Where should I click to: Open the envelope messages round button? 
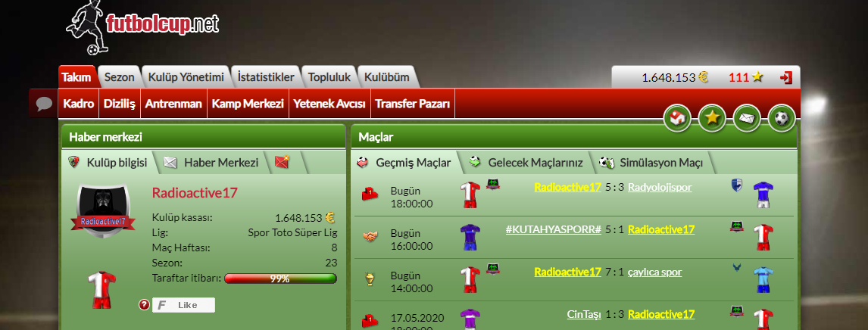(747, 118)
